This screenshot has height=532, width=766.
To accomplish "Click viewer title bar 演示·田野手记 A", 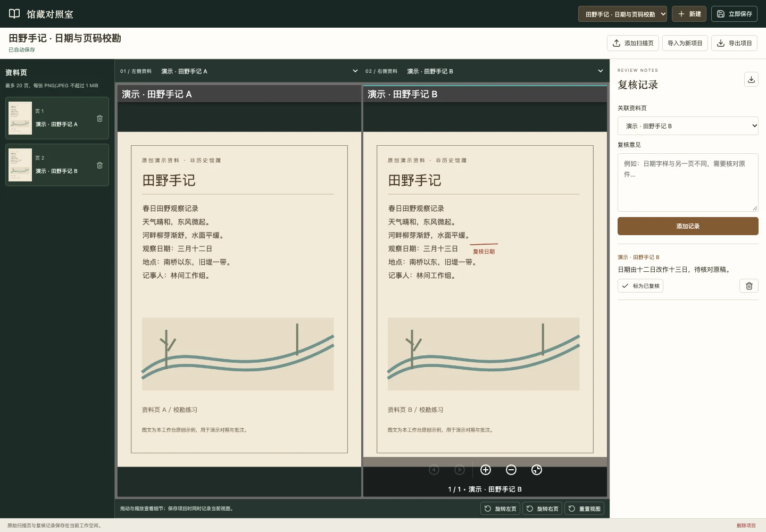I will pyautogui.click(x=239, y=94).
